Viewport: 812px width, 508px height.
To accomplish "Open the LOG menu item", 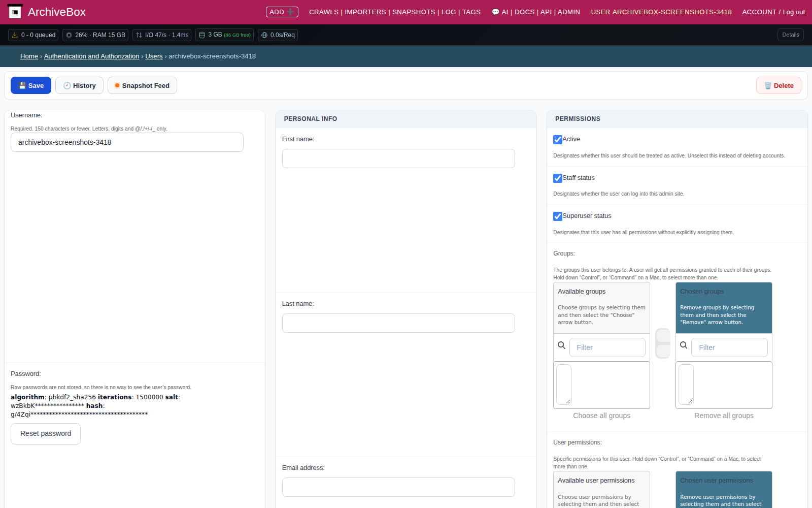I will [x=449, y=12].
